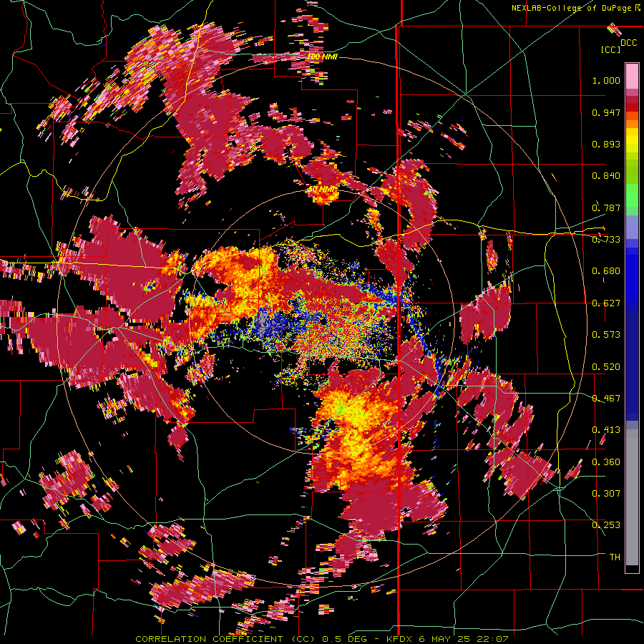644x644 pixels.
Task: Click the 50 NMI range ring label
Action: tap(323, 190)
